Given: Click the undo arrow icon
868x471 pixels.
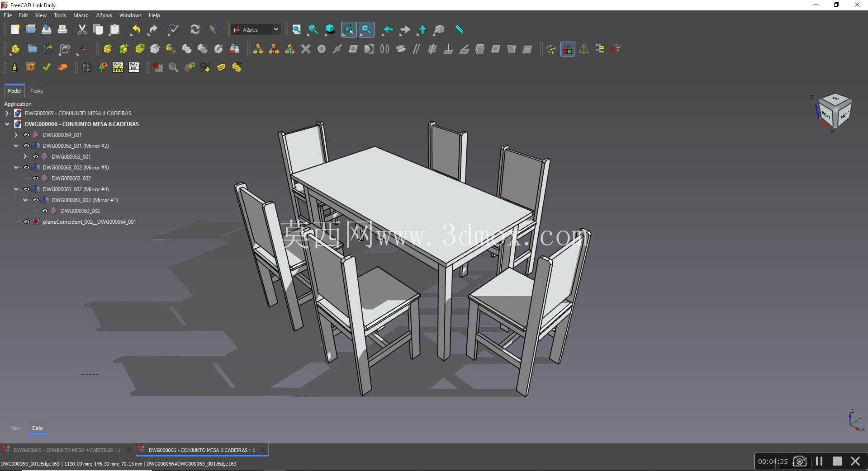Looking at the screenshot, I should (135, 30).
